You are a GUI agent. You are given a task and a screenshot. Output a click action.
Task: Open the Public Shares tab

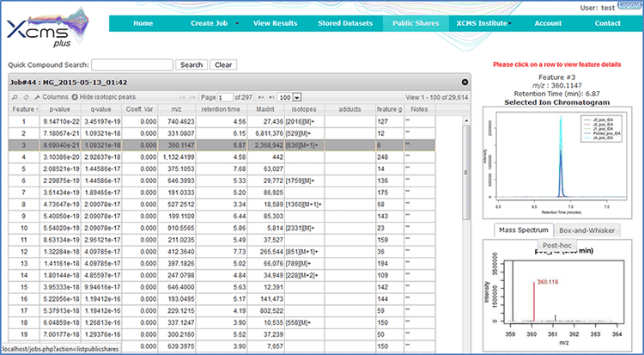pos(415,23)
